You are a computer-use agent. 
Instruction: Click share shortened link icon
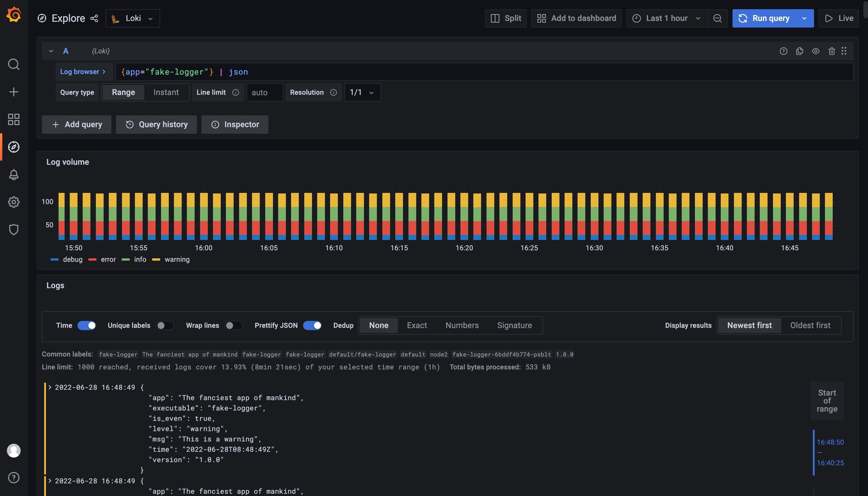point(94,18)
